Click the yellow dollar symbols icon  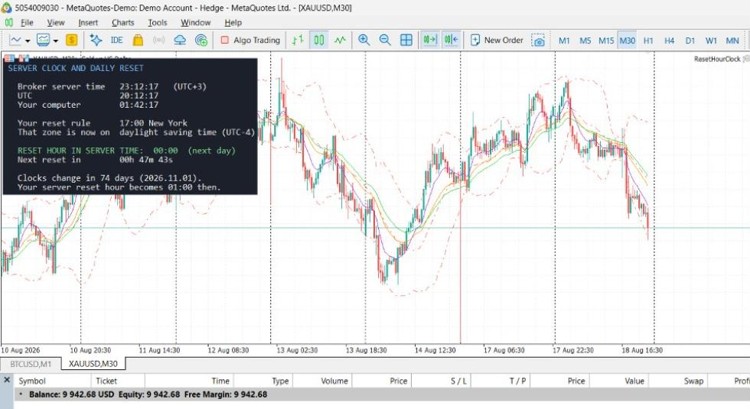pyautogui.click(x=71, y=40)
